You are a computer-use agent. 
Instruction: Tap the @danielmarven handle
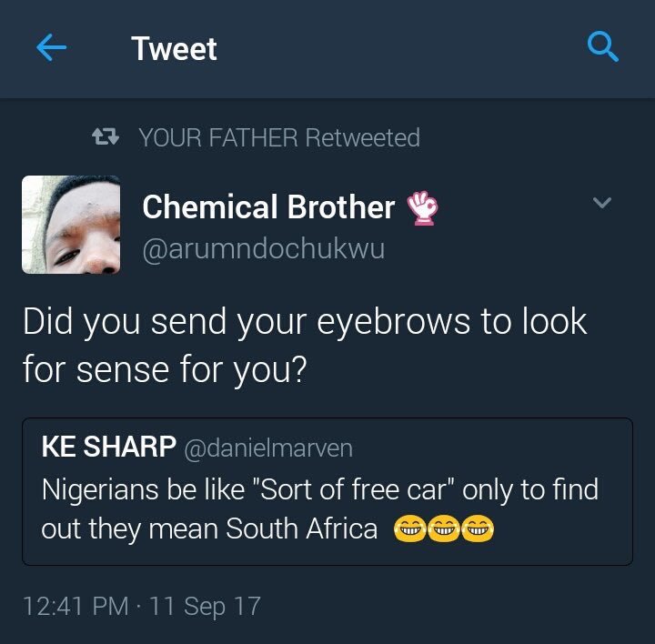(268, 448)
